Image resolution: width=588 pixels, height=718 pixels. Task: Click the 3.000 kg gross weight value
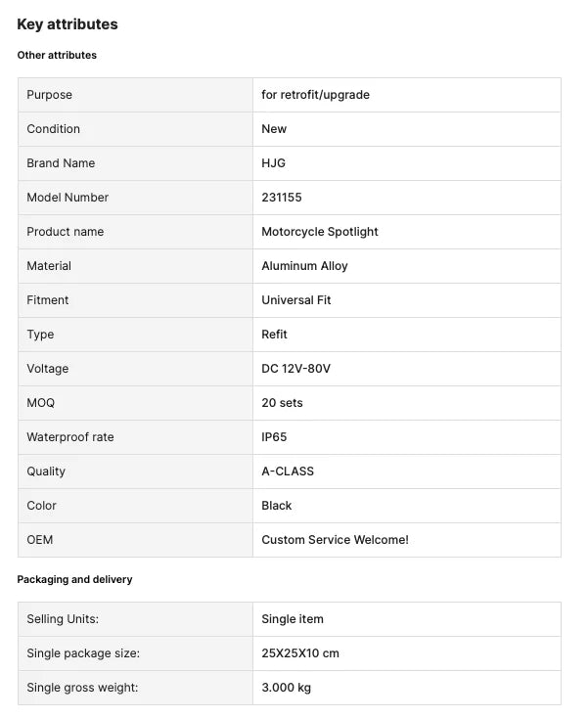(x=287, y=688)
